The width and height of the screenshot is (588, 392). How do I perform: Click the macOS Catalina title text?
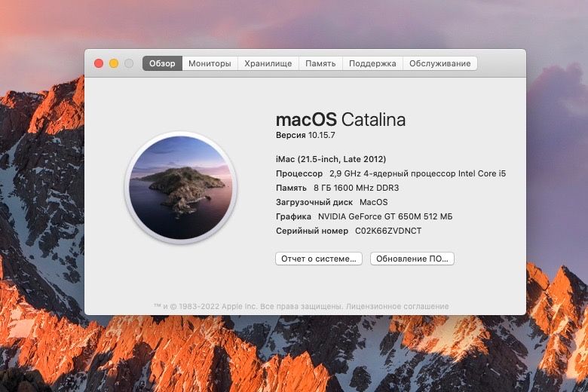[x=341, y=120]
